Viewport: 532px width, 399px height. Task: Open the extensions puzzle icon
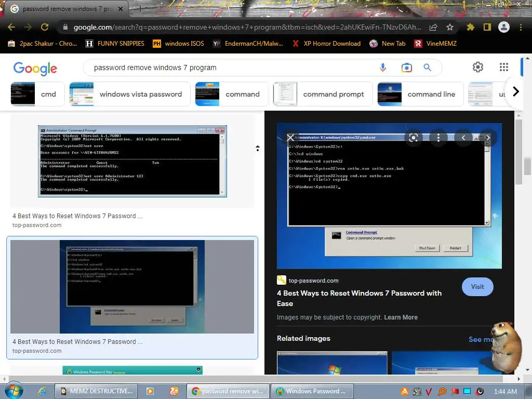pyautogui.click(x=471, y=27)
